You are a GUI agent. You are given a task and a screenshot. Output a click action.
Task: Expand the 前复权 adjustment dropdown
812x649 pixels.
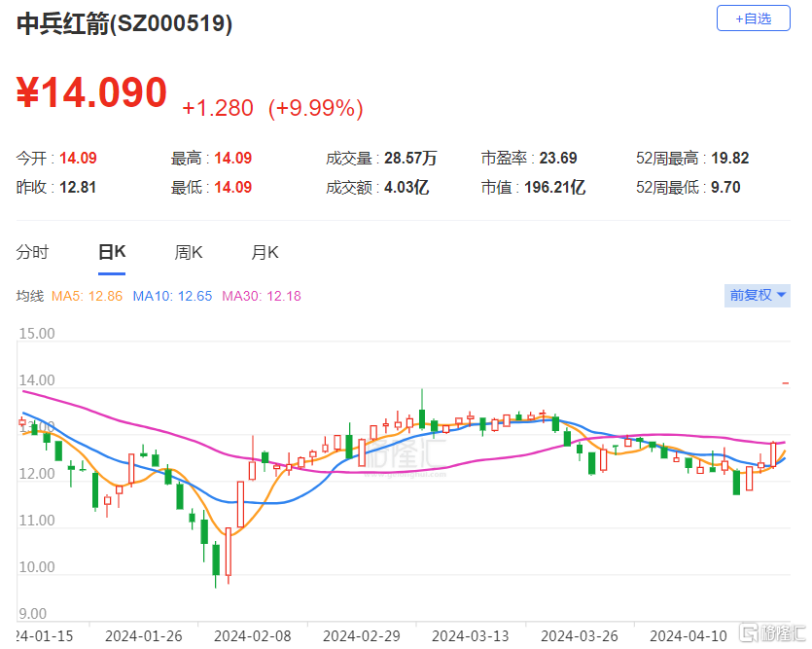click(758, 295)
